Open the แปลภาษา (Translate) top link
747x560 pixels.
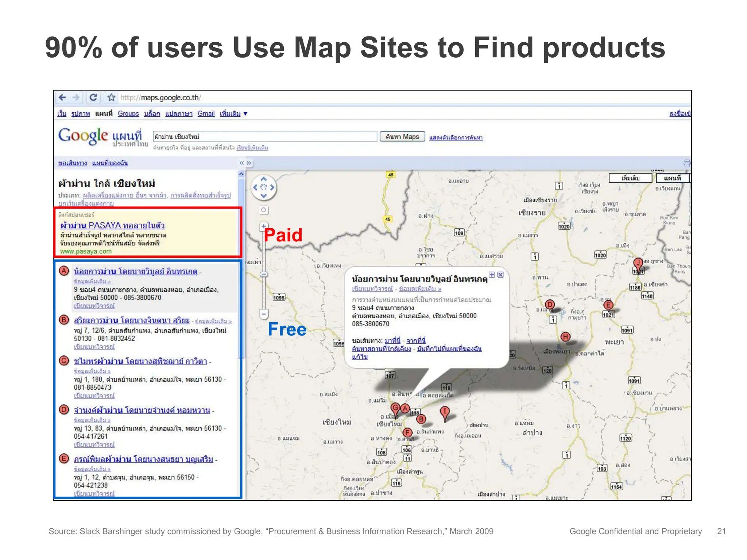pyautogui.click(x=179, y=114)
